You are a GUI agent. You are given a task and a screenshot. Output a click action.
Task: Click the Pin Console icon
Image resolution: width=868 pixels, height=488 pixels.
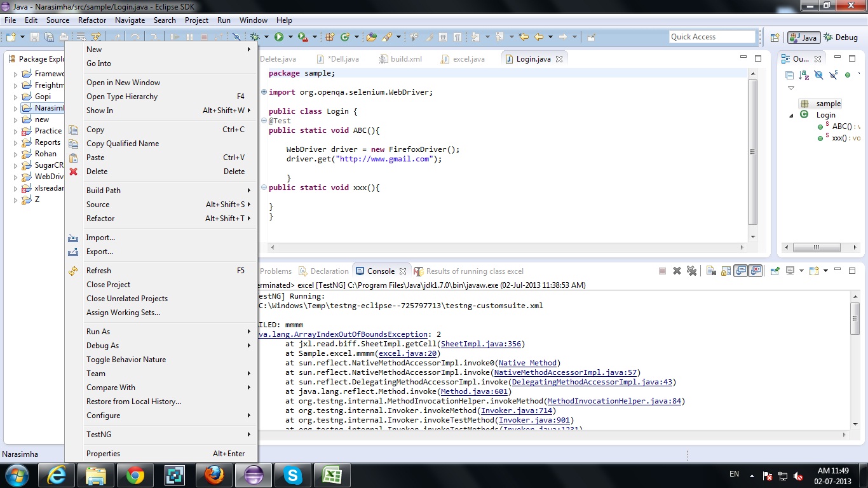(775, 271)
